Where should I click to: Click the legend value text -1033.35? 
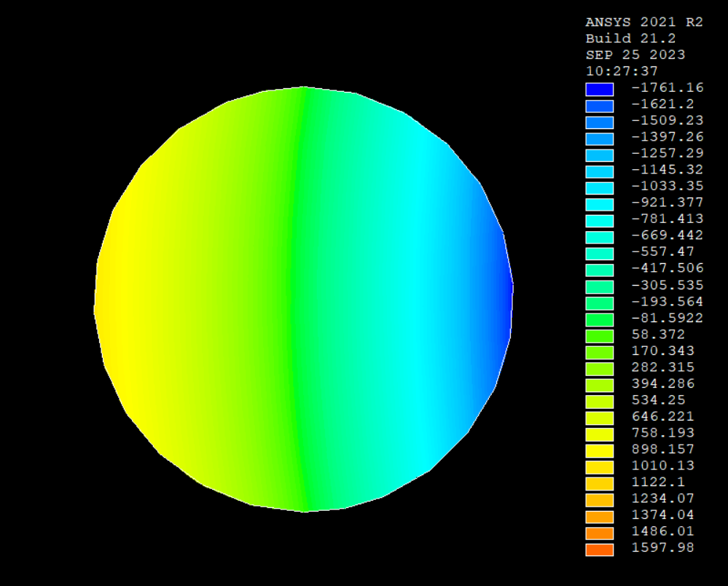point(668,186)
